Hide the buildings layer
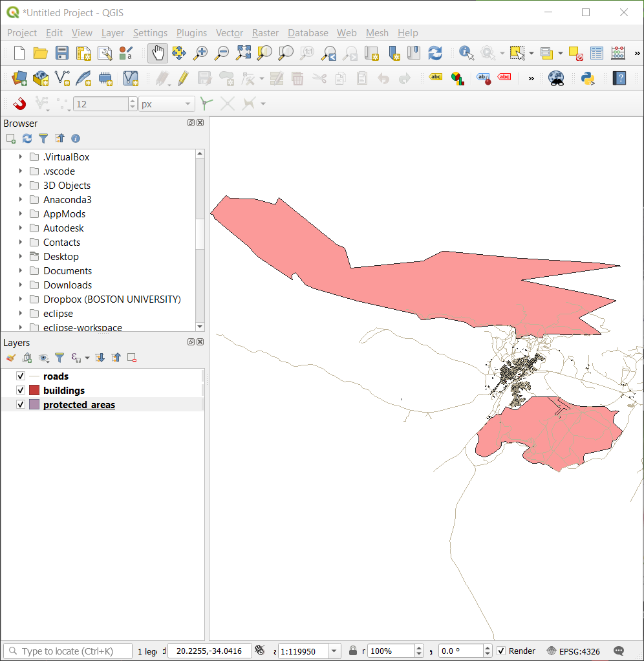644x661 pixels. tap(20, 390)
